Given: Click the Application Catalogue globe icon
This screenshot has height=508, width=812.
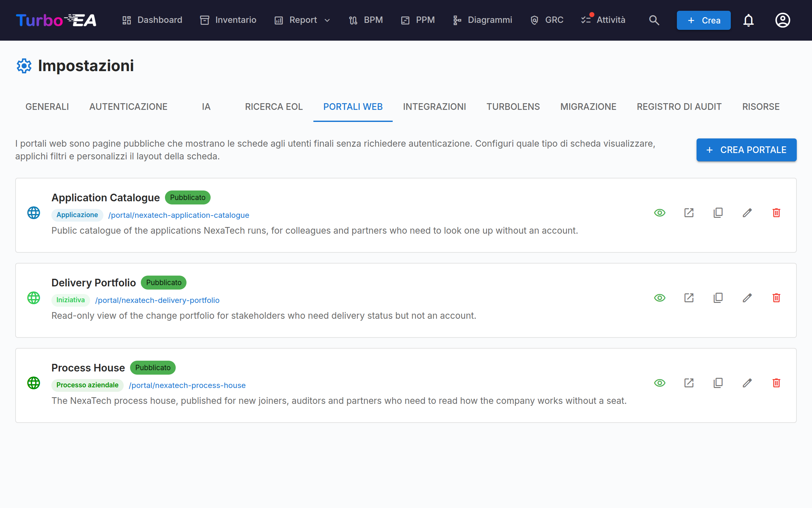Looking at the screenshot, I should tap(34, 213).
